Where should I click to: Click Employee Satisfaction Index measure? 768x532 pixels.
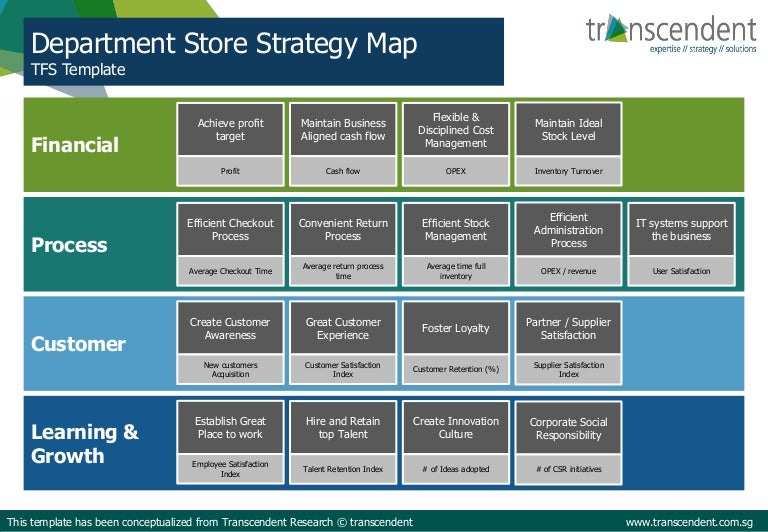230,469
